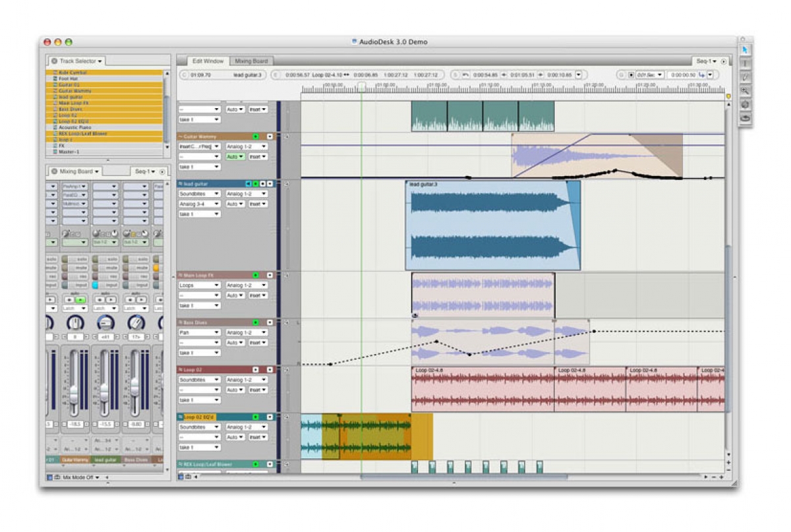Toggle play-enable on Loop 02 EQ'd track
Viewport: 791px width, 532px height.
(256, 417)
